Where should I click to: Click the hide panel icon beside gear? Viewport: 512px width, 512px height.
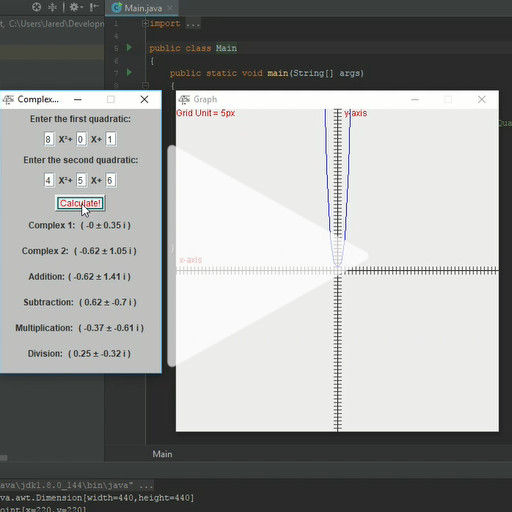94,7
